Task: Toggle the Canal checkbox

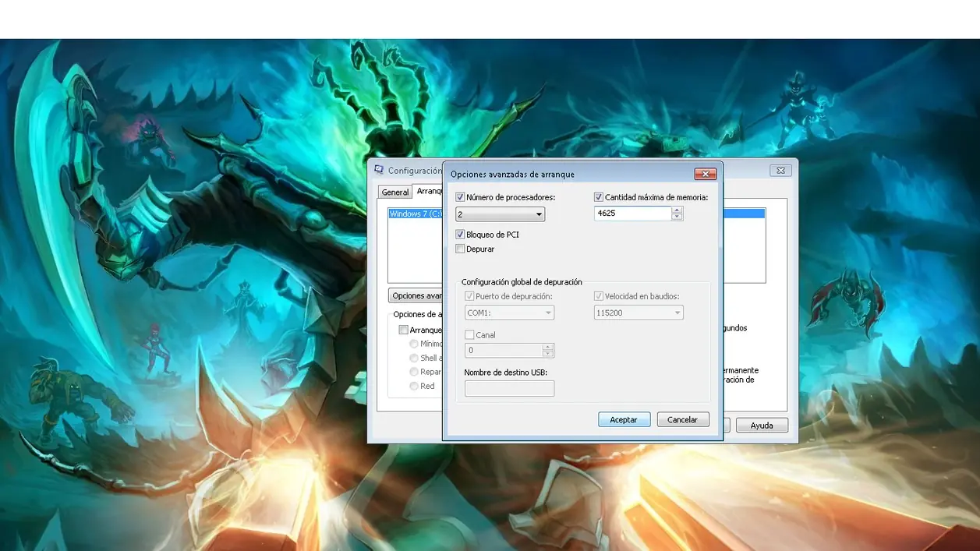Action: click(x=469, y=335)
